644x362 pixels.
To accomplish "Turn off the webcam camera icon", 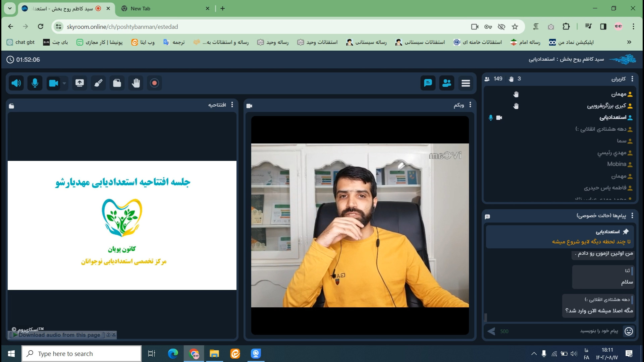I will click(x=53, y=83).
